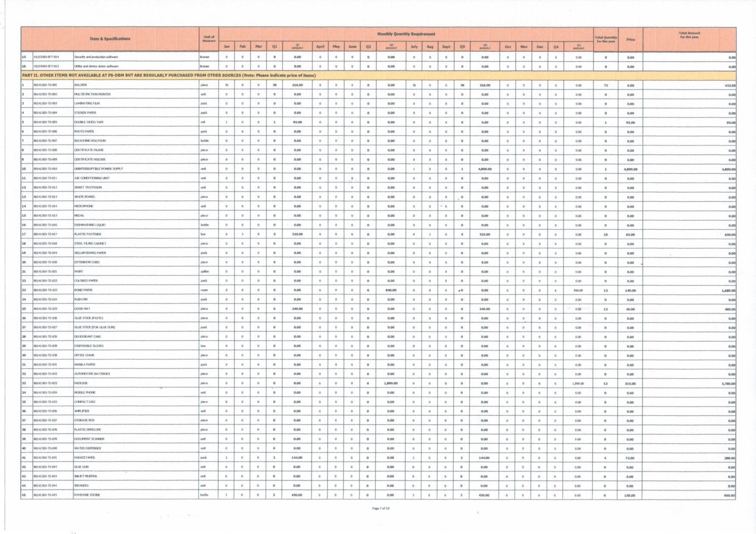Click the 'Page 7 of 10' footer text
Image resolution: width=756 pixels, height=534 pixels.
(381, 509)
